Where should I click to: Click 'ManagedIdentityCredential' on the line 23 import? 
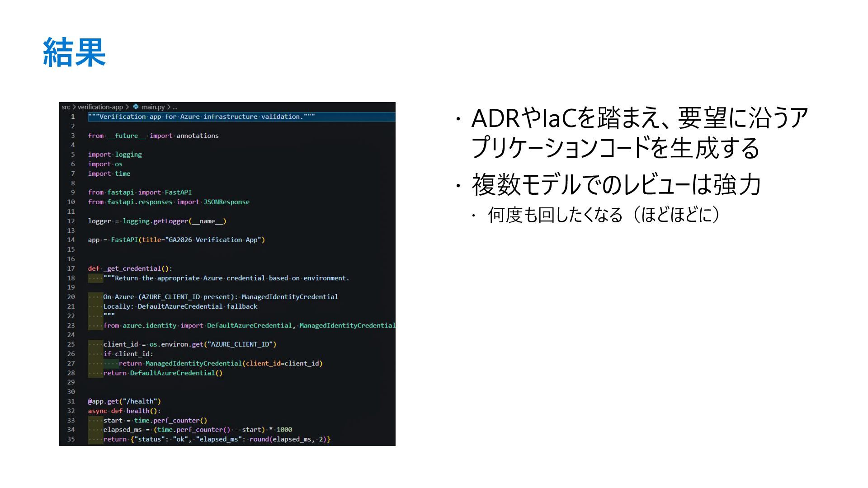coord(347,325)
